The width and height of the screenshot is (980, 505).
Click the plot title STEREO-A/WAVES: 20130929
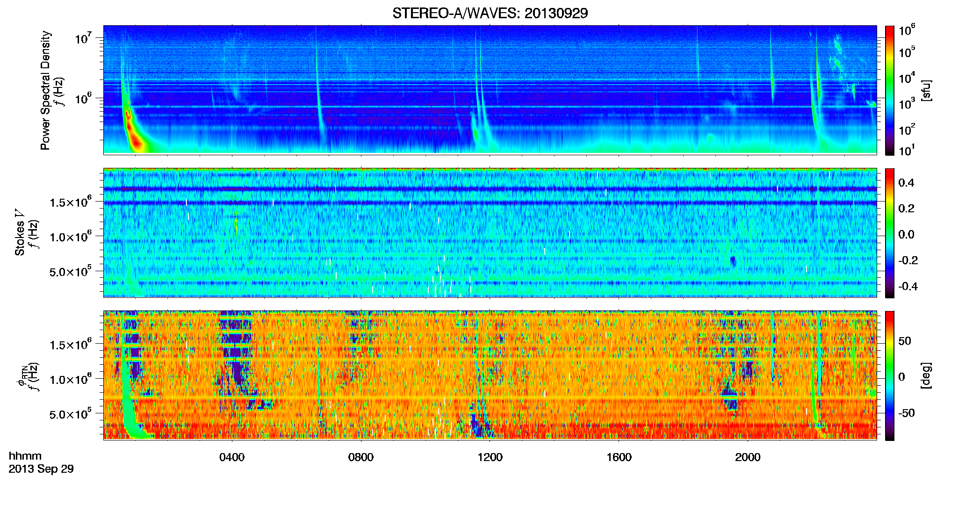(490, 13)
